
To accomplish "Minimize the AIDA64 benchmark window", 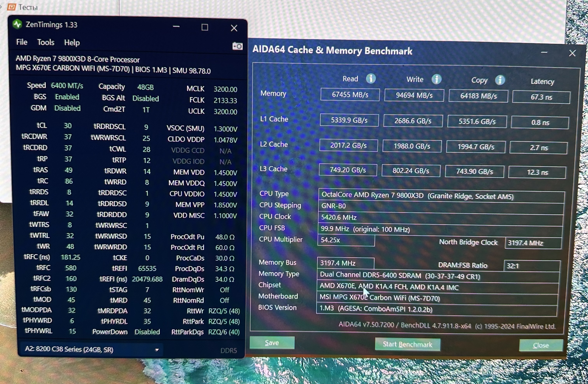I will click(x=544, y=52).
